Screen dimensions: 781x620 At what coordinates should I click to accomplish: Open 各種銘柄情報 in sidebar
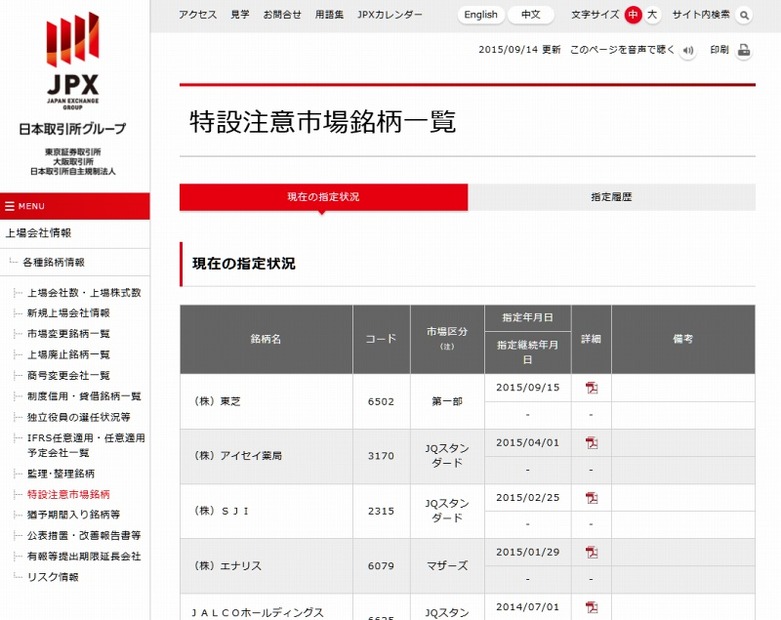(54, 262)
